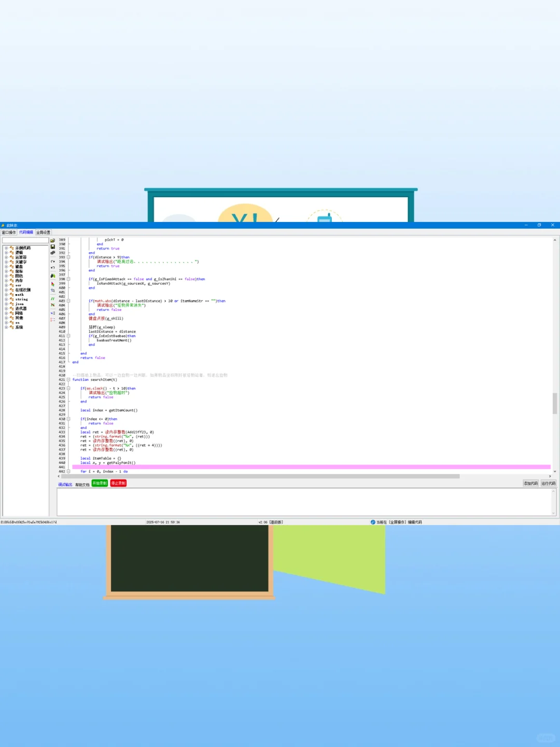560x747 pixels.
Task: Switch to the 全局设置 tab
Action: pos(43,232)
